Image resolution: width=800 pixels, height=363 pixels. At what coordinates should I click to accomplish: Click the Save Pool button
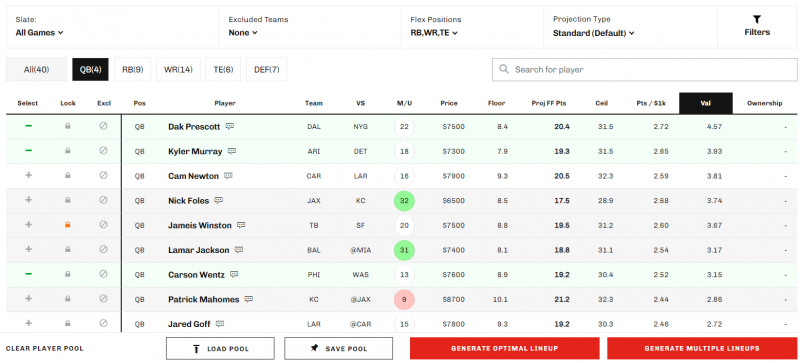pos(339,349)
